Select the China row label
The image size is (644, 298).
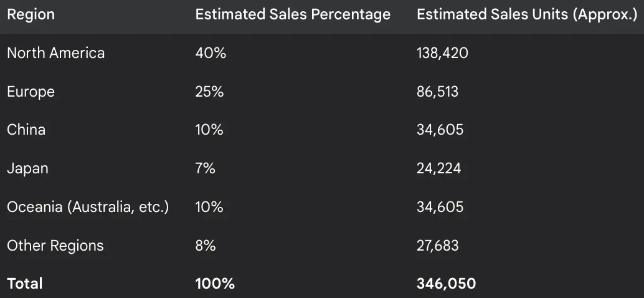(26, 130)
